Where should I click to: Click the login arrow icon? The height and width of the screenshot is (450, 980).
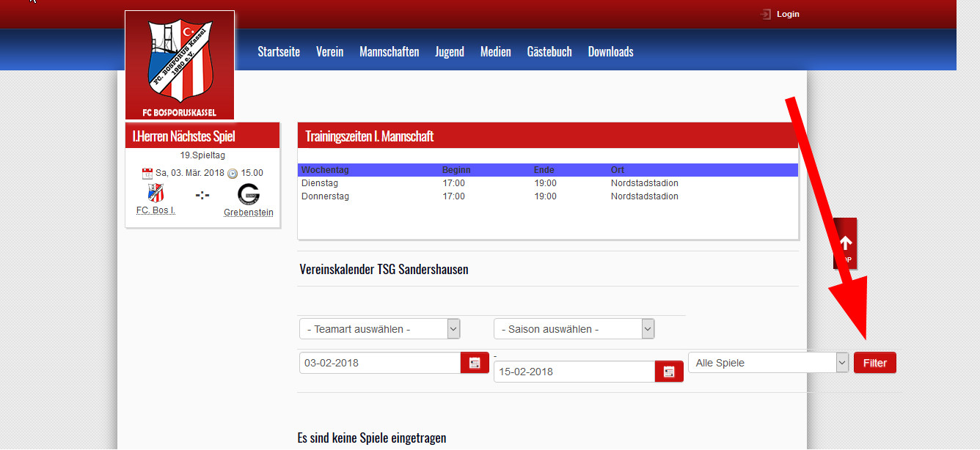(x=766, y=14)
